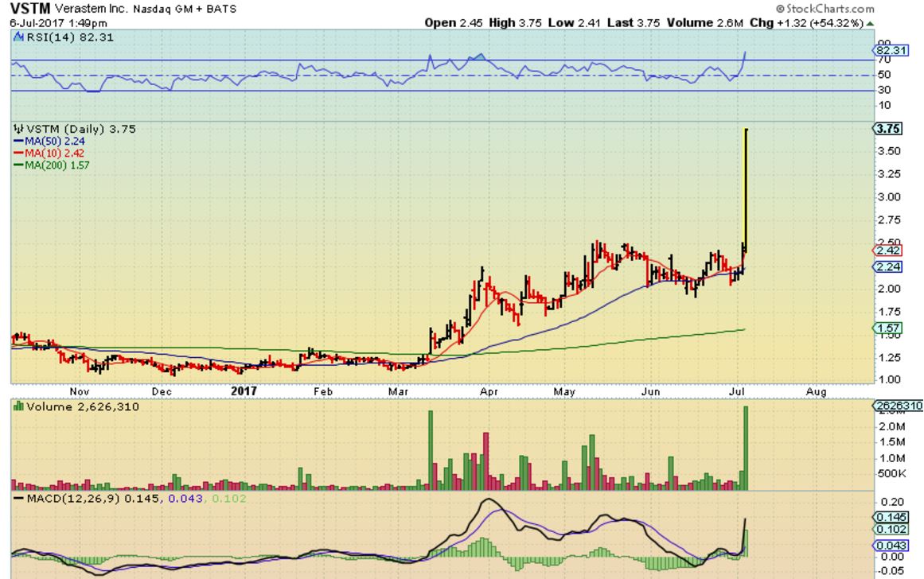Click the 'Chg +1.32 (+54.32%)' value
Viewport: 924px width, 579px height.
point(807,23)
